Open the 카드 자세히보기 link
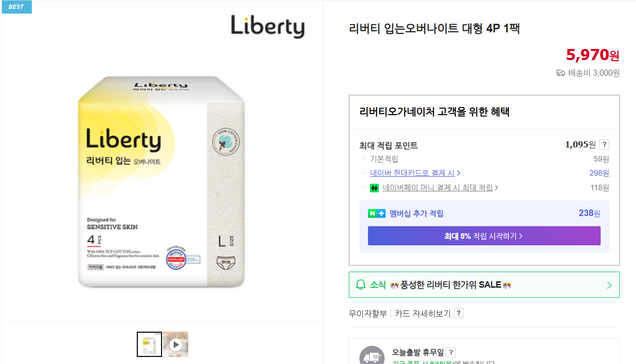This screenshot has width=636, height=364. pyautogui.click(x=423, y=313)
